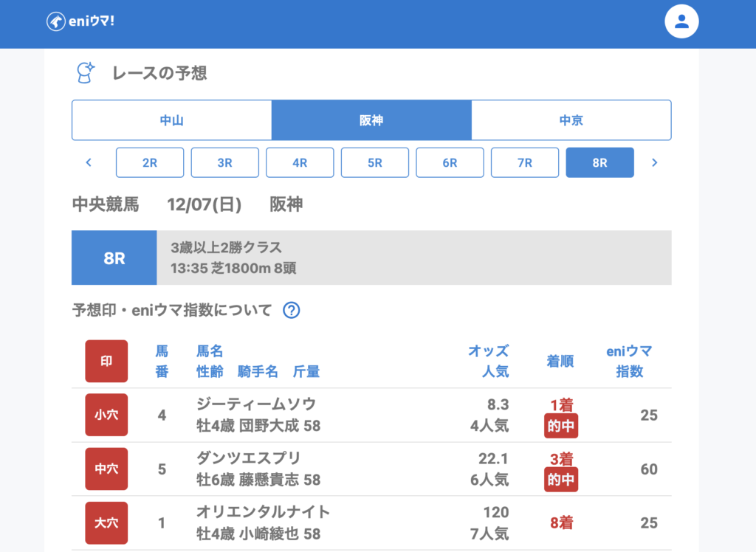Click the race prediction icon beside レースの予想
The image size is (756, 552).
coord(86,73)
